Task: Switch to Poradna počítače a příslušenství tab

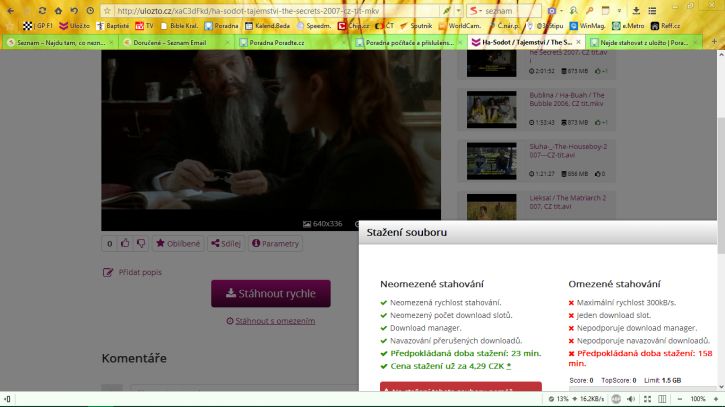Action: pos(409,43)
